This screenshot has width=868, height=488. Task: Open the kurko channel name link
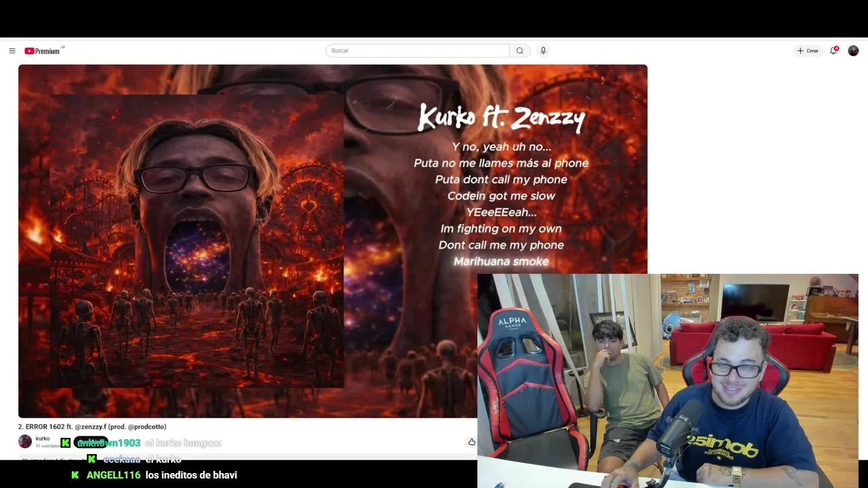[x=42, y=439]
